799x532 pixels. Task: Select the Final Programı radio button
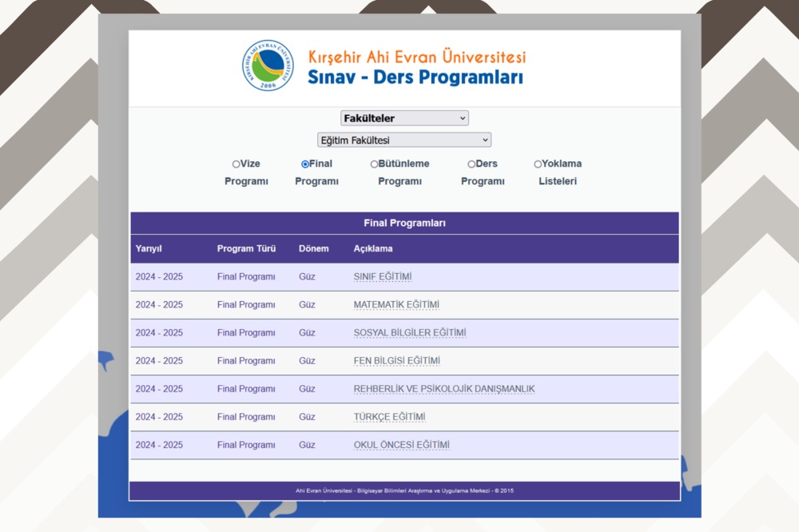[305, 164]
